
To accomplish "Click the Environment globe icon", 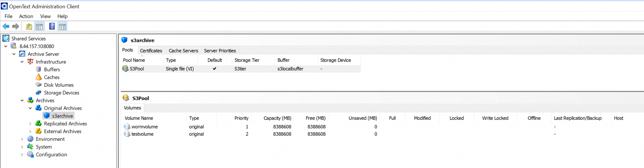I will pos(30,139).
